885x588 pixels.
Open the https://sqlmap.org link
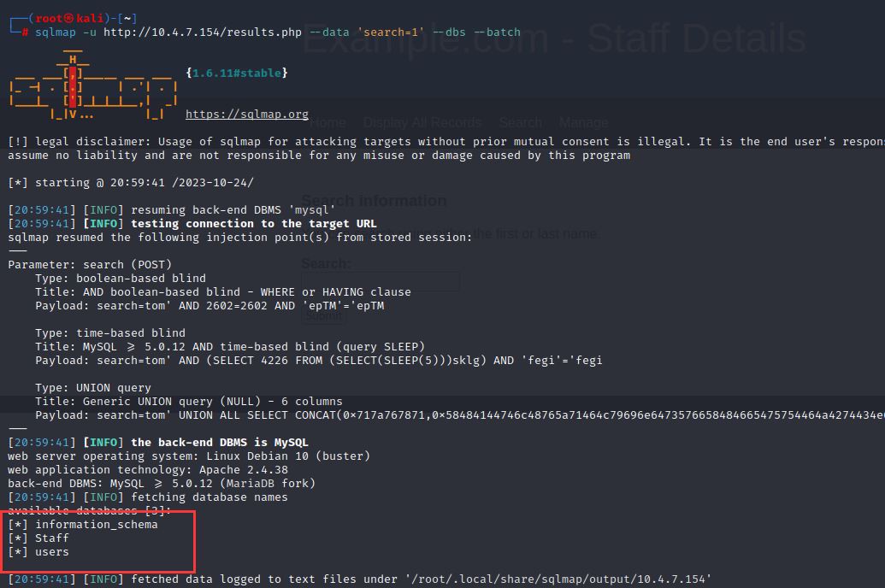tap(247, 114)
